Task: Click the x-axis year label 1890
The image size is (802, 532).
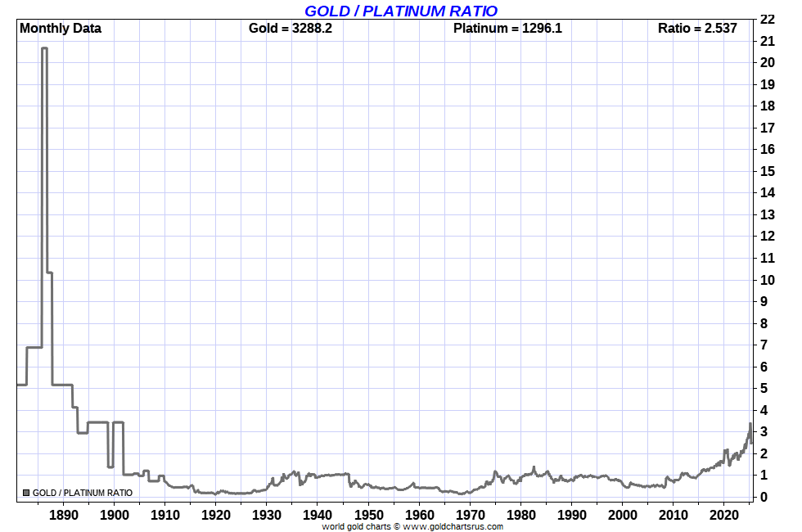Action: pyautogui.click(x=64, y=515)
